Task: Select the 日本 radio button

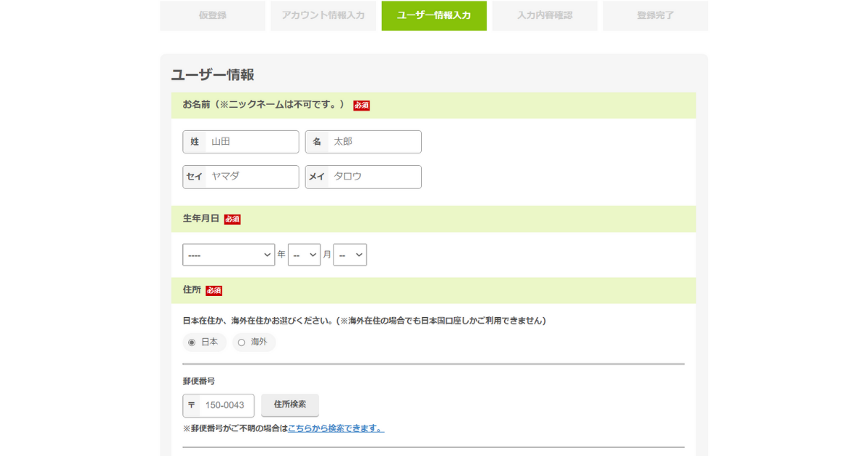Action: (x=192, y=342)
